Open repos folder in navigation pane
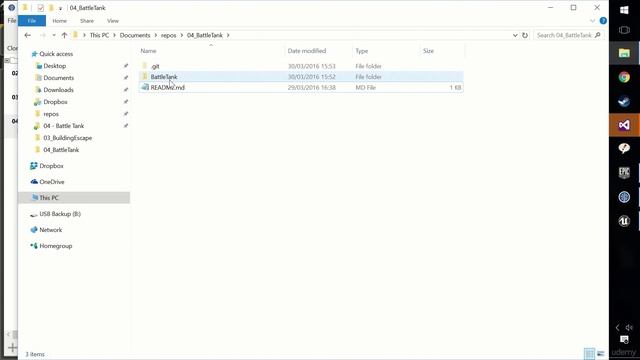The width and height of the screenshot is (640, 360). tap(51, 114)
